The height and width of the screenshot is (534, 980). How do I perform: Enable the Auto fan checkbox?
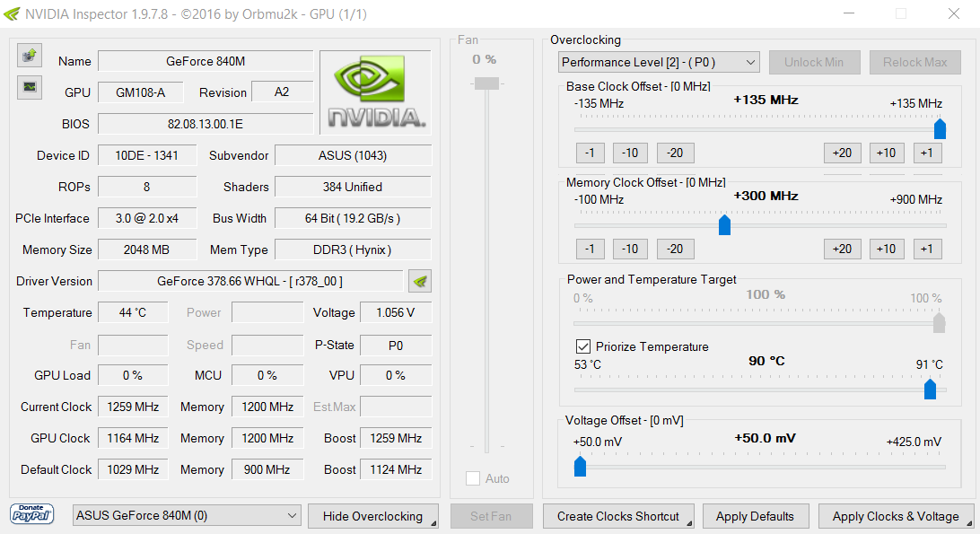(473, 478)
